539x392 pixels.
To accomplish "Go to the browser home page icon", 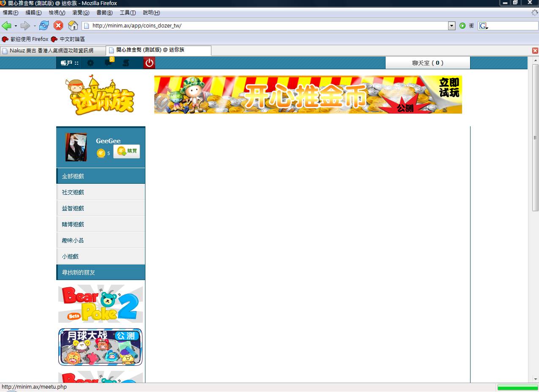I will (x=73, y=26).
